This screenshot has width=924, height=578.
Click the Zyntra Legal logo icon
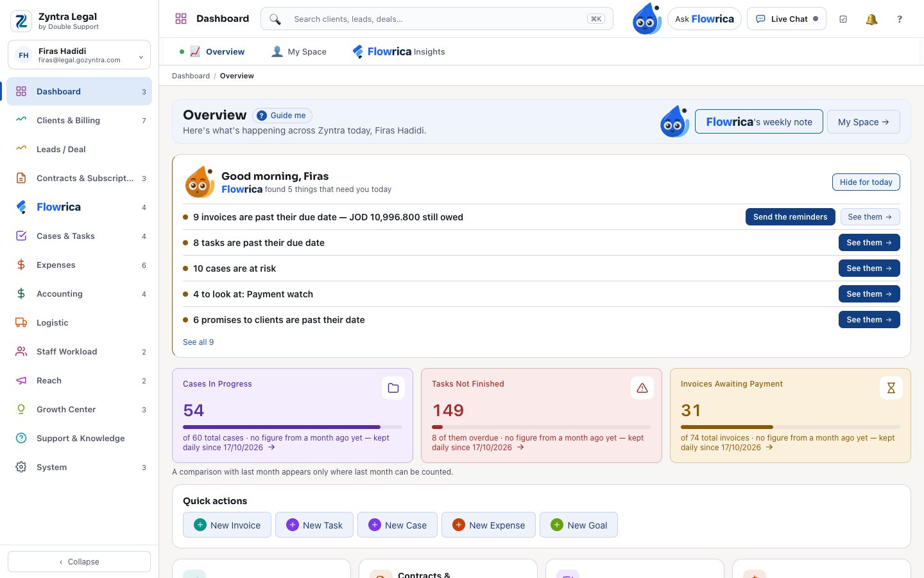(21, 21)
